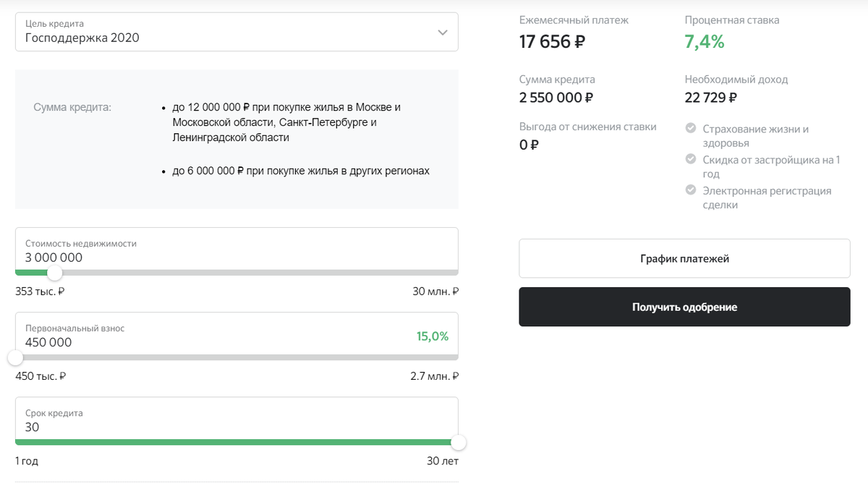This screenshot has width=868, height=484.
Task: Toggle the developer discount checkmark
Action: click(x=691, y=160)
